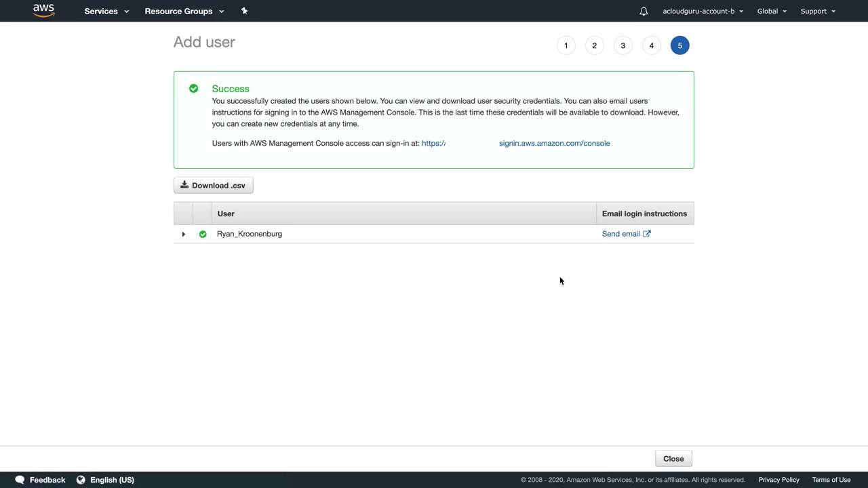The height and width of the screenshot is (488, 868).
Task: Click the Send email link
Action: click(x=620, y=234)
